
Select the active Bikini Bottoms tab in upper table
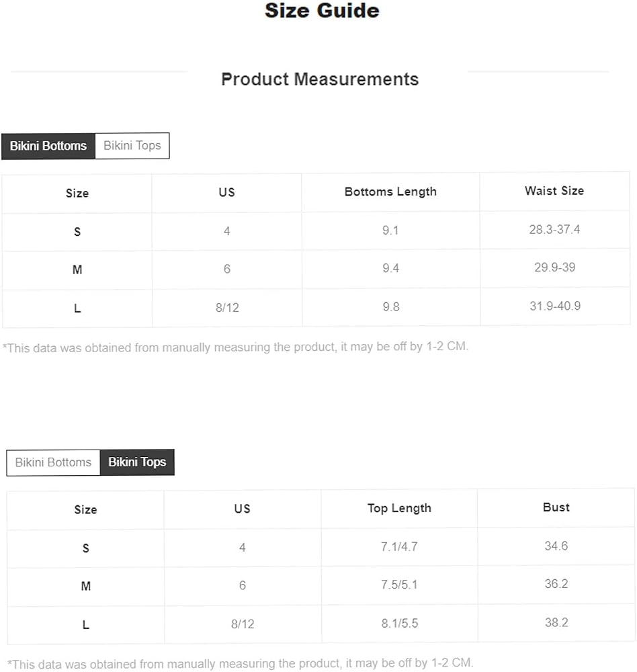[48, 146]
